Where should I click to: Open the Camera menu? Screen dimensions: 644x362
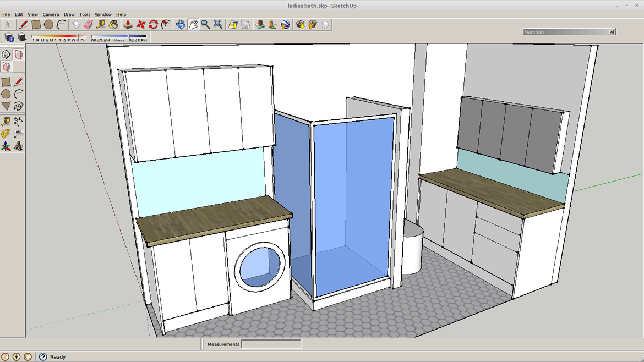tap(51, 14)
